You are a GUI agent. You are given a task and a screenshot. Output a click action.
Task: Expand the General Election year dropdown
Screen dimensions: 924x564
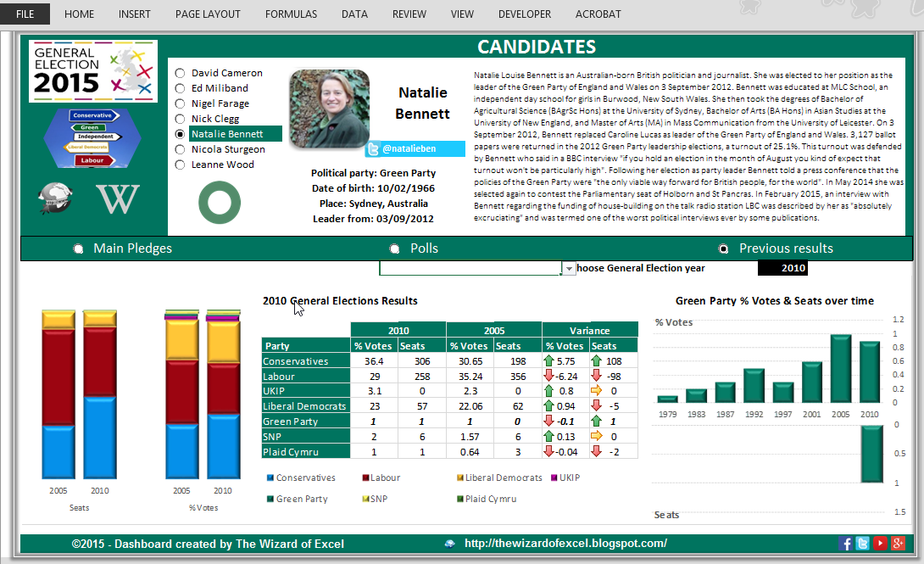[567, 268]
